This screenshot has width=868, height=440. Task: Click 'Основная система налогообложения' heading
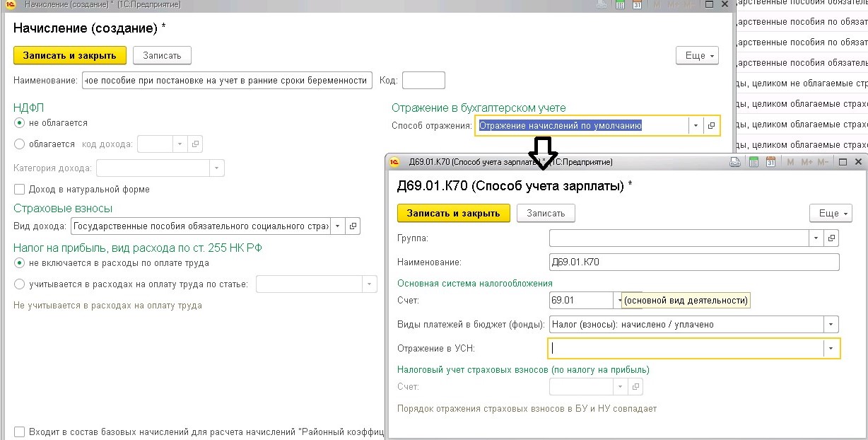[x=475, y=283]
